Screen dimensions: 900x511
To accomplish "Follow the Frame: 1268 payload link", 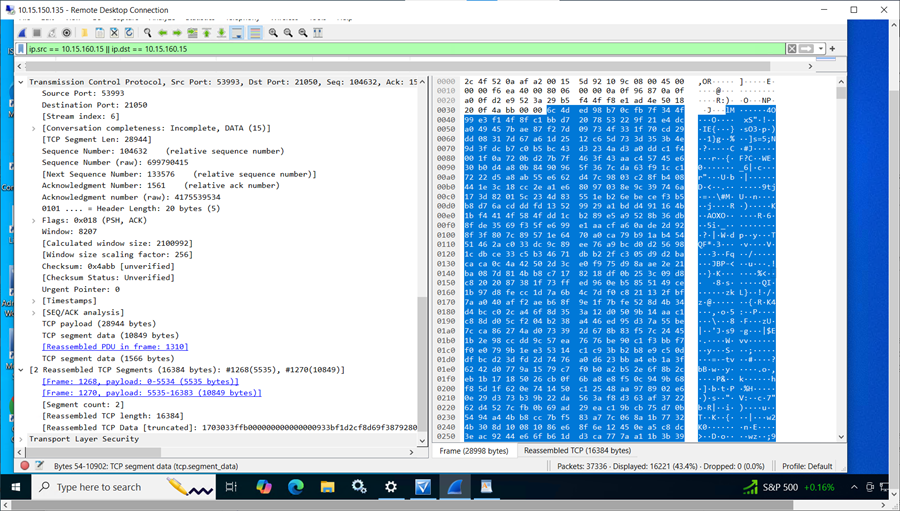I will coord(140,381).
